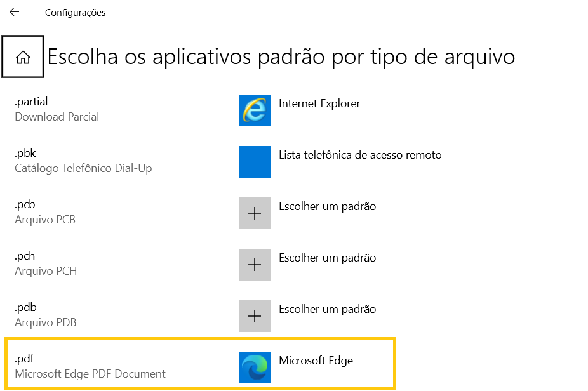Image resolution: width=588 pixels, height=391 pixels.
Task: Click the blue icon beside .pbk
Action: [x=255, y=162]
